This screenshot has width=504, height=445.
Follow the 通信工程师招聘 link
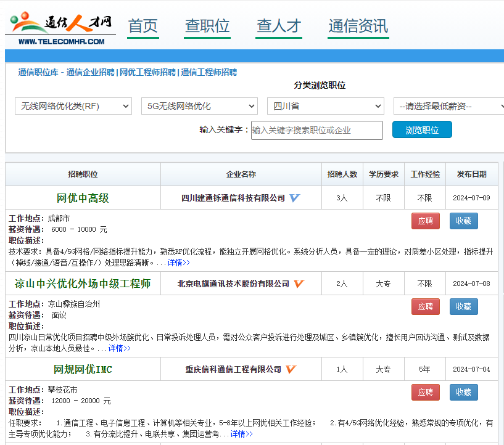pos(209,72)
